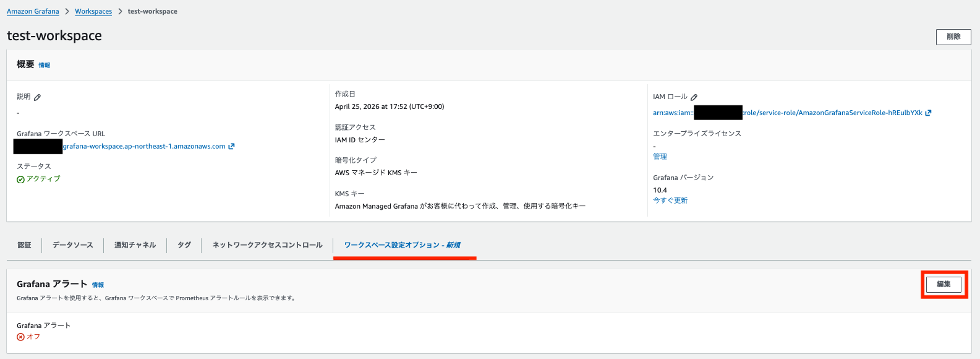Screen dimensions: 980x359
Task: Click the 暗号化タイプ label
Action: coord(356,160)
